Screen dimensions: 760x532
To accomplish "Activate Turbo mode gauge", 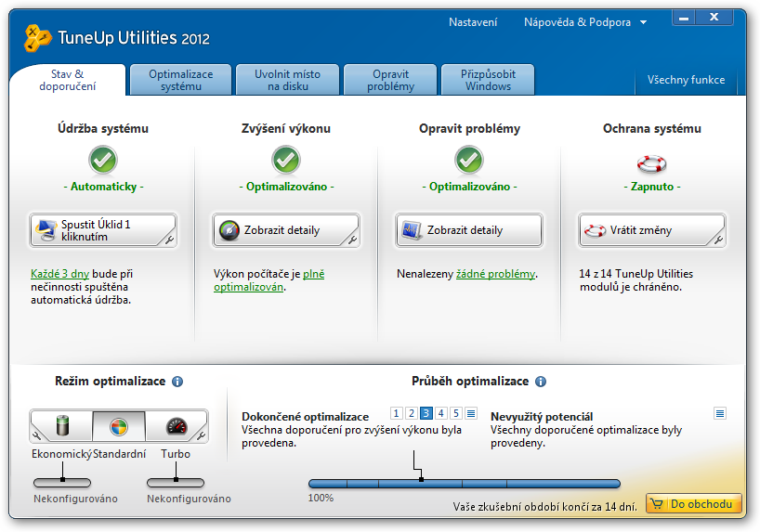I will 177,426.
